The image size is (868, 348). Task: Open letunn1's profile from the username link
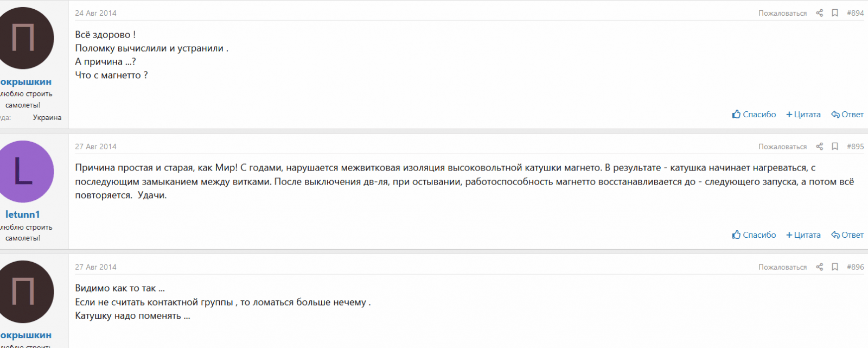pos(22,214)
